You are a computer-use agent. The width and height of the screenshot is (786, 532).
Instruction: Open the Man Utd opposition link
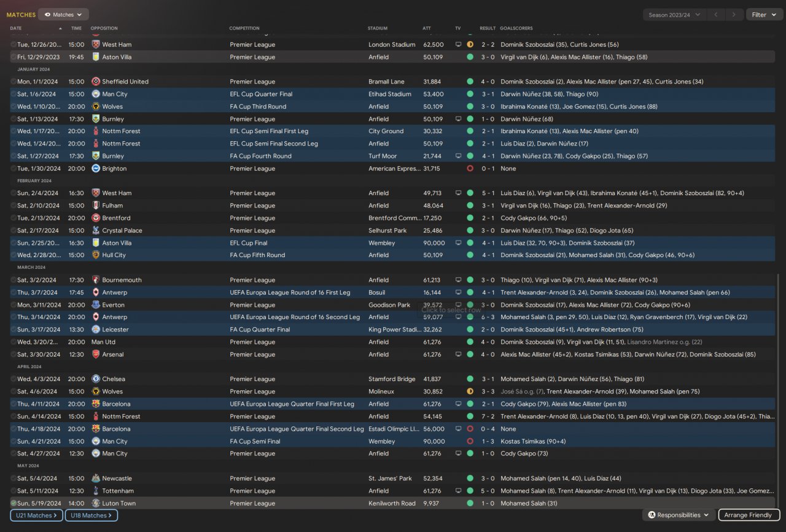pyautogui.click(x=103, y=342)
